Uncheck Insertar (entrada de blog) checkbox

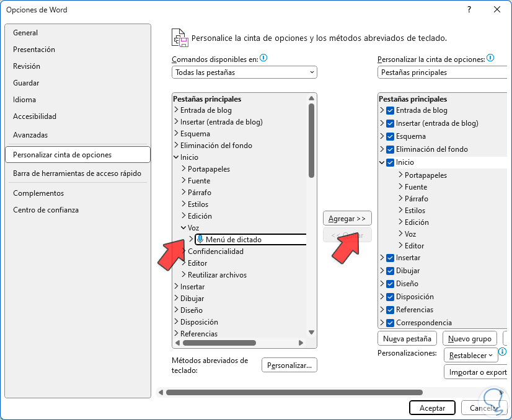click(x=390, y=124)
